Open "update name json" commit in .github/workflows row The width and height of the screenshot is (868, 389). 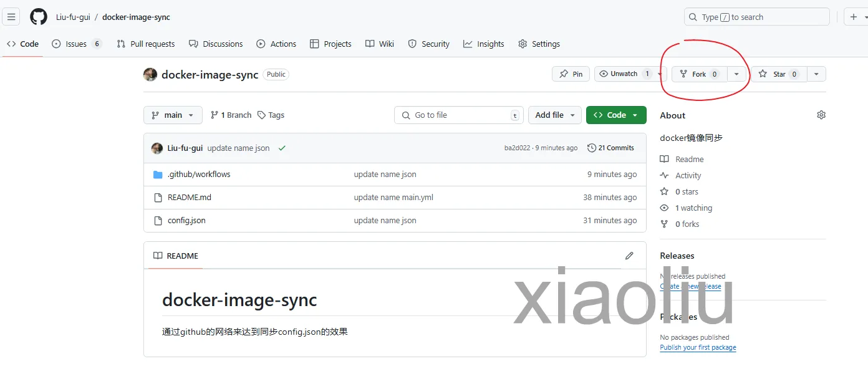click(x=385, y=175)
